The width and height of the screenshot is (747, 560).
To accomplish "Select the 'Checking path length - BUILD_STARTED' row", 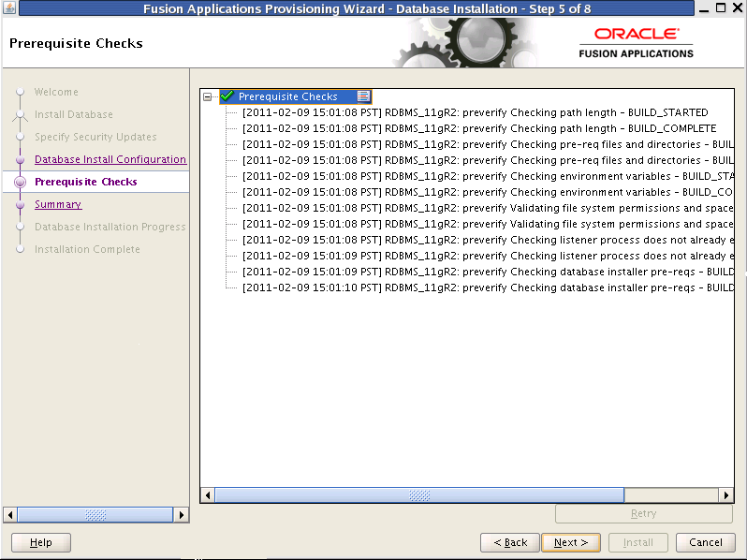I will (475, 112).
